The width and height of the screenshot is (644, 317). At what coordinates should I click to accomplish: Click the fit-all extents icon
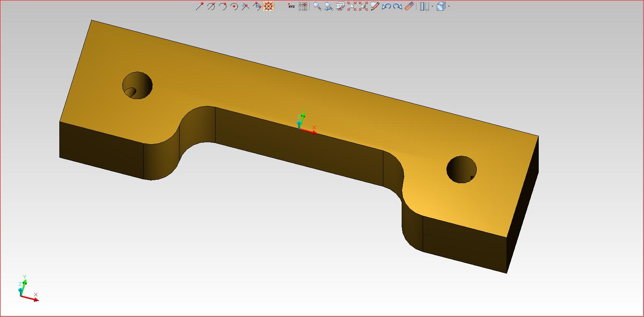click(x=351, y=6)
